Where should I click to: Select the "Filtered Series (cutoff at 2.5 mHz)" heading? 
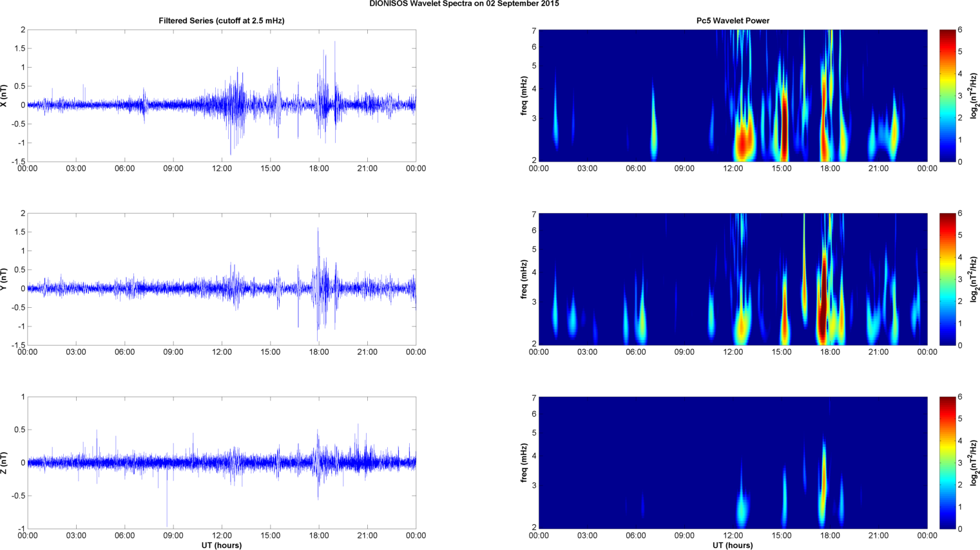(x=222, y=21)
